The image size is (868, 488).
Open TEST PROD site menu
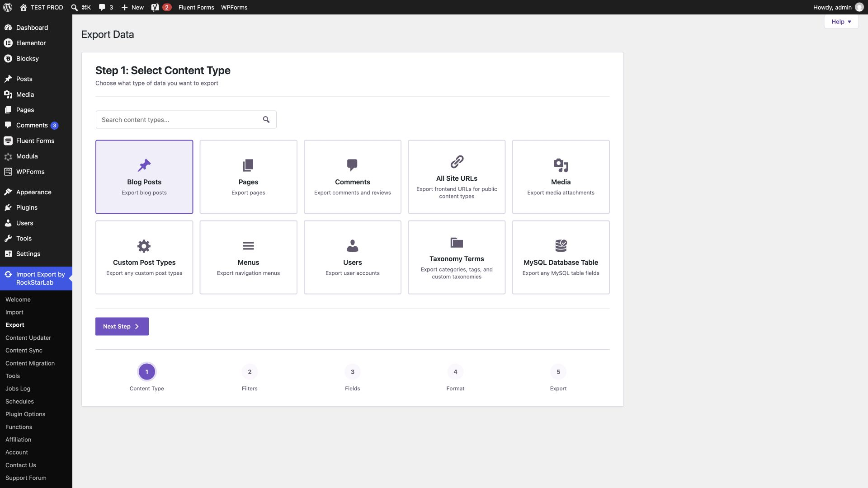pyautogui.click(x=42, y=7)
